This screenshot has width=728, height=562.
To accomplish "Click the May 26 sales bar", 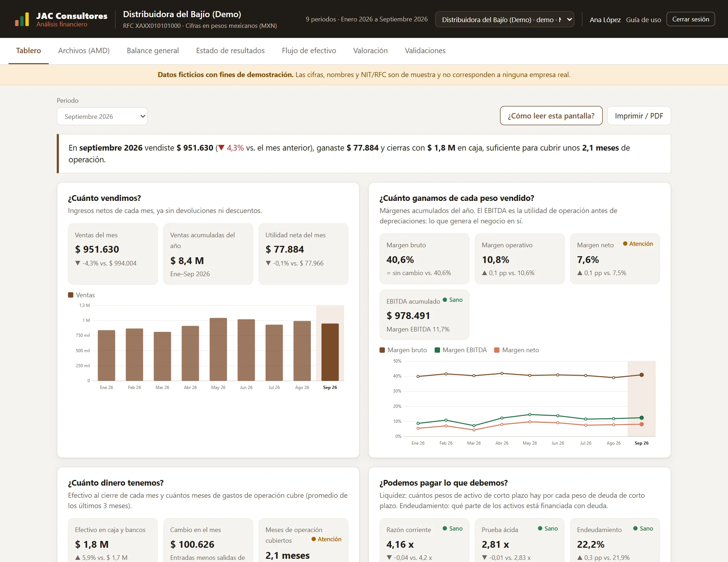I will 218,349.
